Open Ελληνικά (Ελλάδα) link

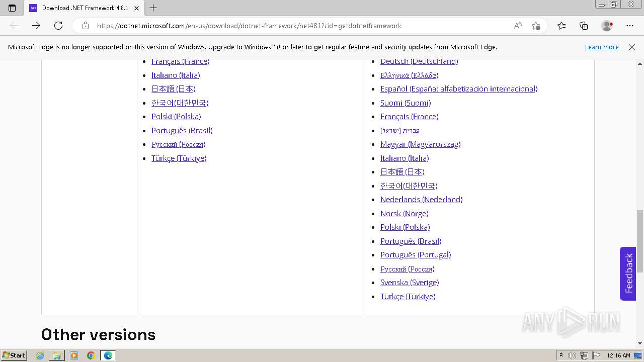(409, 75)
